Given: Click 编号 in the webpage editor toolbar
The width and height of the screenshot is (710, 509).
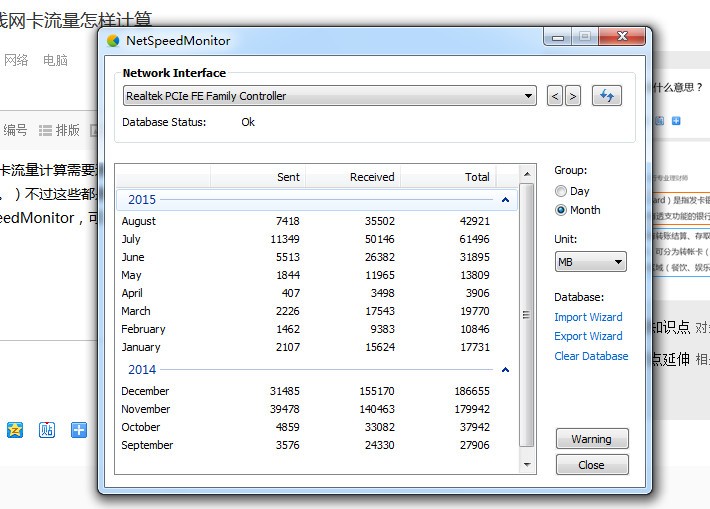Looking at the screenshot, I should [15, 130].
